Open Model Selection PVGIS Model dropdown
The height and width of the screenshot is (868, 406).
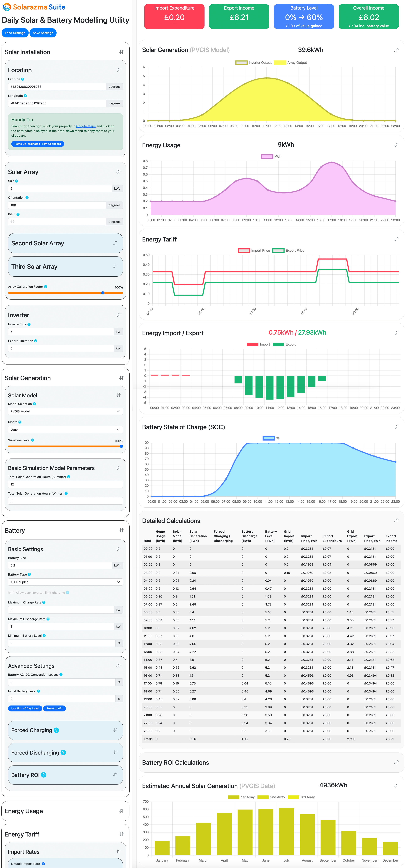click(x=65, y=411)
